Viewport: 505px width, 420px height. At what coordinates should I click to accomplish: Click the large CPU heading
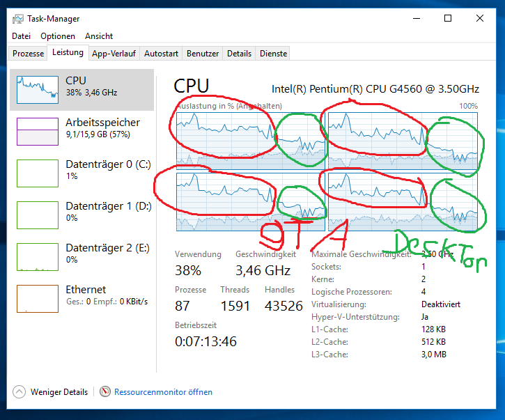(x=192, y=86)
